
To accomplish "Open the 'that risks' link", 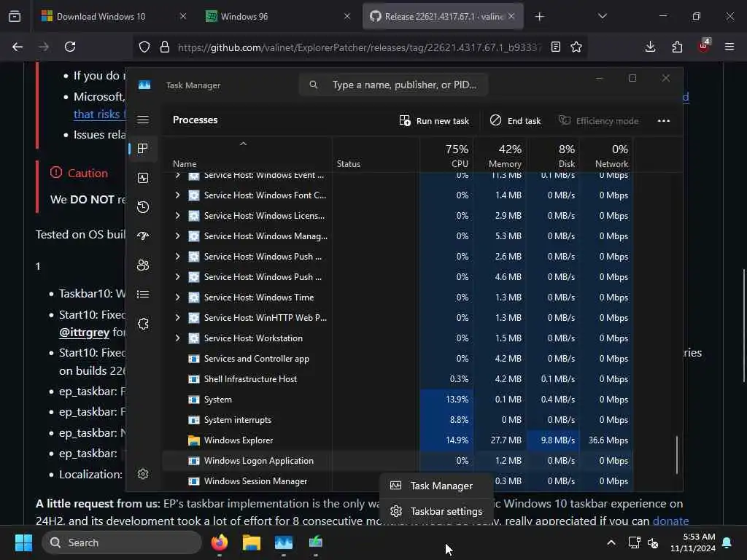I will (99, 114).
